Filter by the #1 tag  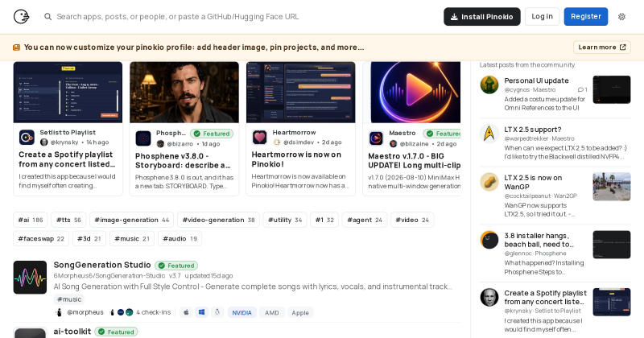pos(324,221)
